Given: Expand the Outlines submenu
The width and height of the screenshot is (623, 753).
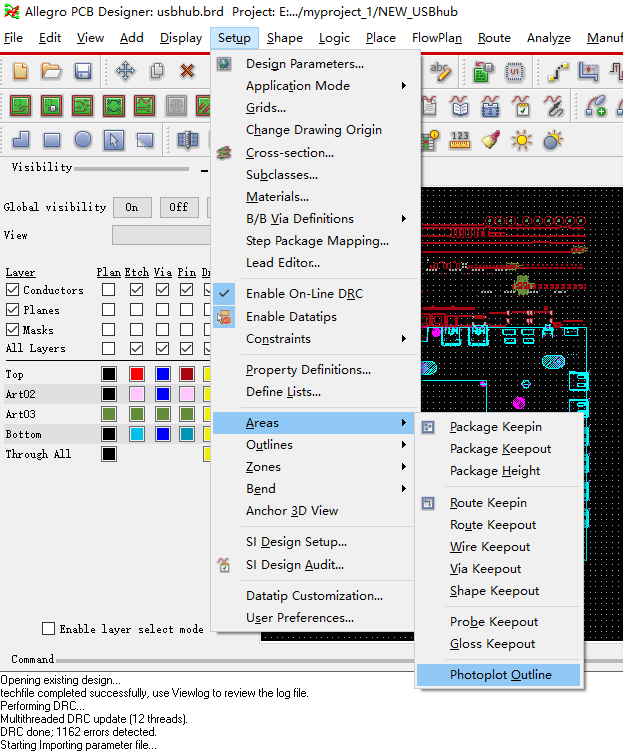Looking at the screenshot, I should click(x=313, y=445).
